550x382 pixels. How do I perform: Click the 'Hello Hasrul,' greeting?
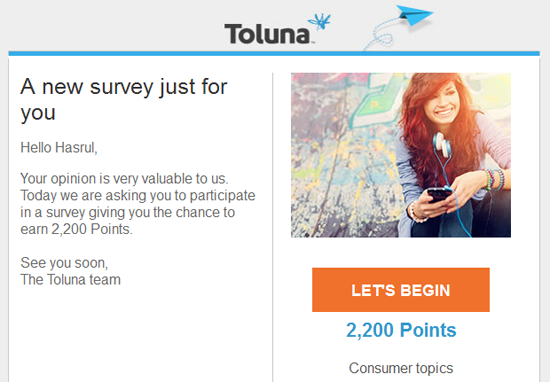pyautogui.click(x=59, y=148)
